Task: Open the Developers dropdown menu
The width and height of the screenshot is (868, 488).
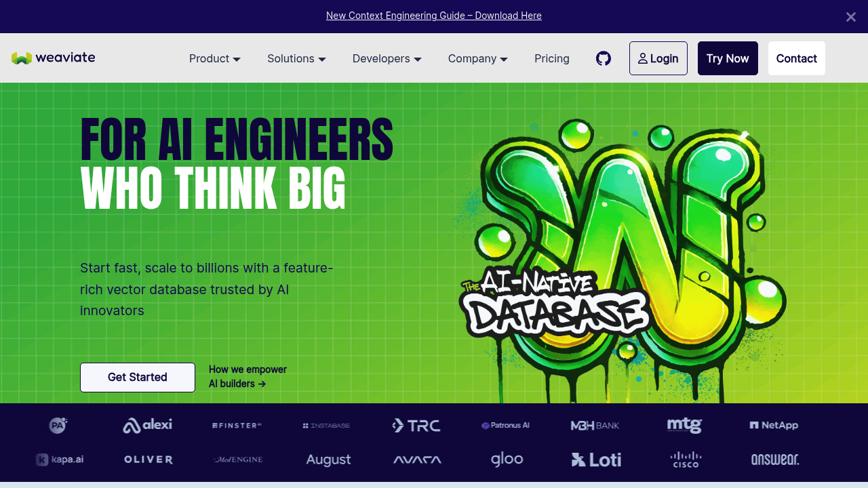Action: [x=387, y=58]
